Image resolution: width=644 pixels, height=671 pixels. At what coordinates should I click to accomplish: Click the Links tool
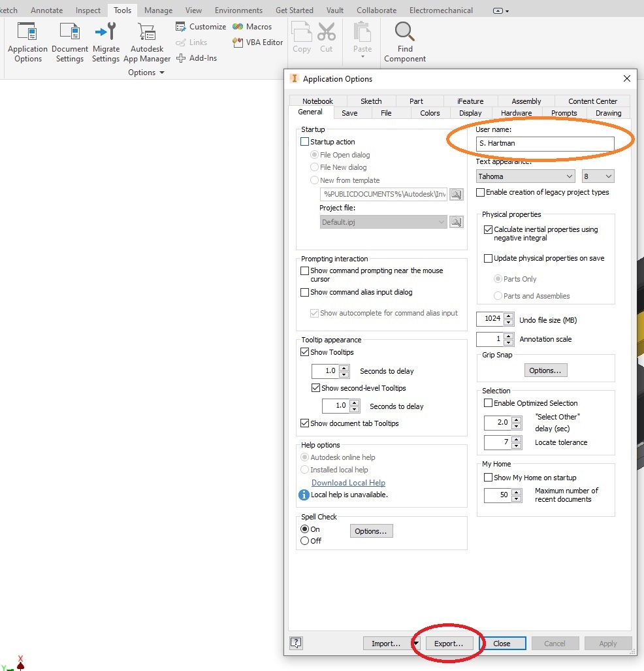click(x=191, y=42)
